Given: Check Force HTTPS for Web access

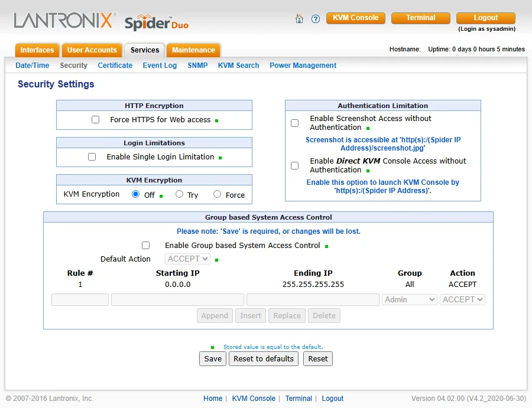Looking at the screenshot, I should click(x=95, y=120).
